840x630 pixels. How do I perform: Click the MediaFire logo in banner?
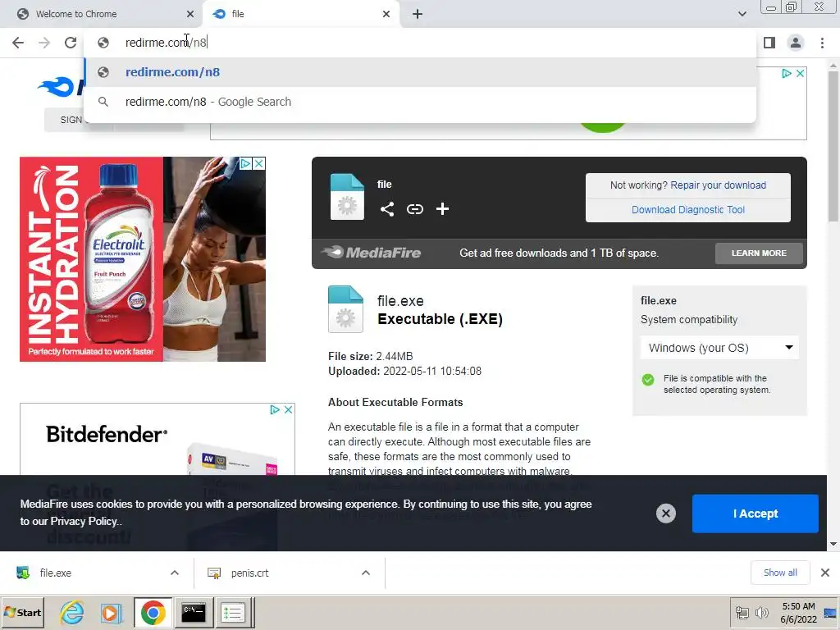pyautogui.click(x=372, y=253)
